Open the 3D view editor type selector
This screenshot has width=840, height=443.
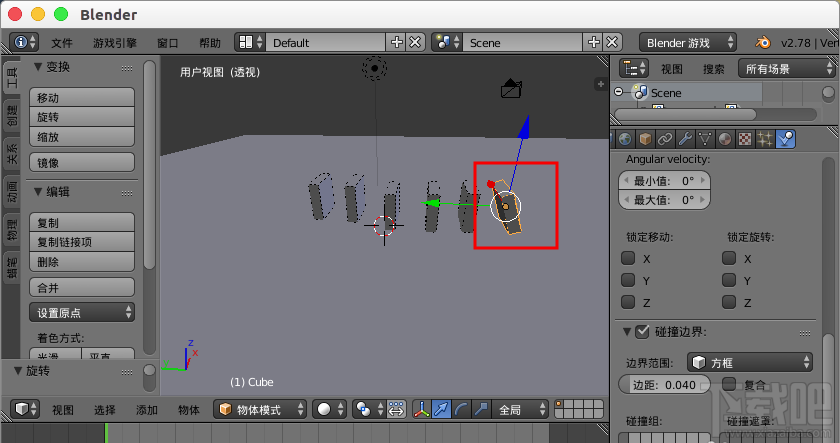25,410
